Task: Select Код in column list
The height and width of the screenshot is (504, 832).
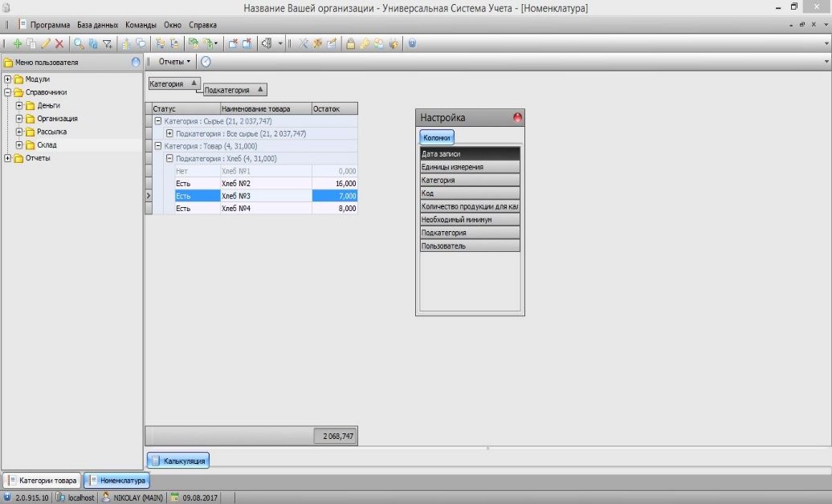Action: pos(470,193)
